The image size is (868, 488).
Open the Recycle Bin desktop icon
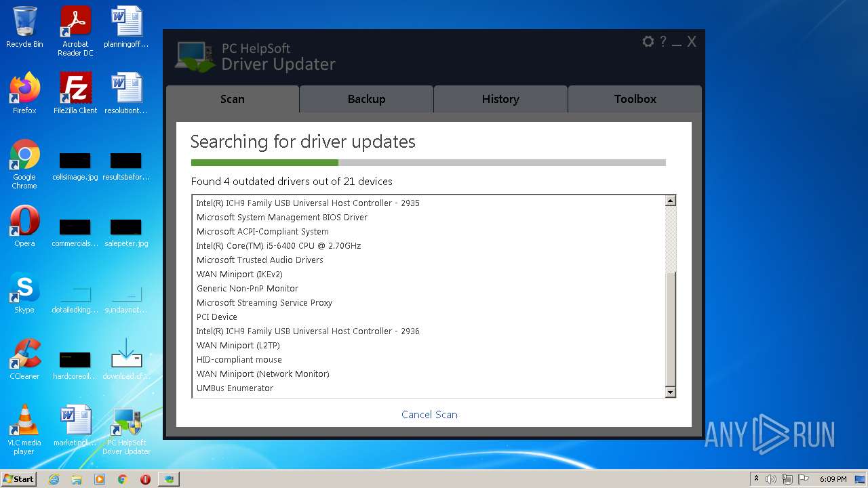point(24,27)
